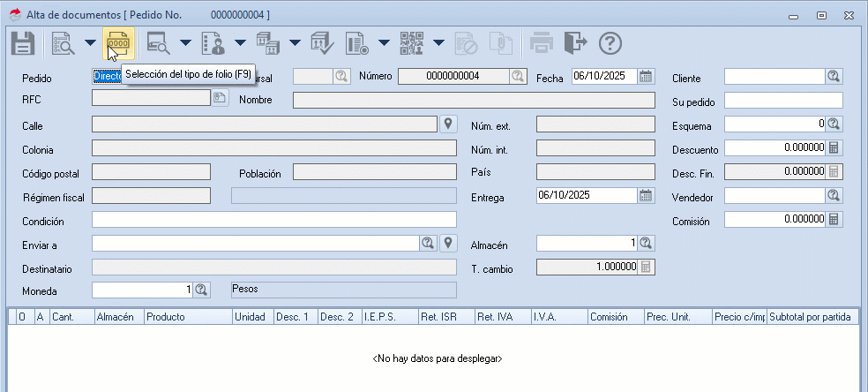Click the Producto column header

coord(188,316)
